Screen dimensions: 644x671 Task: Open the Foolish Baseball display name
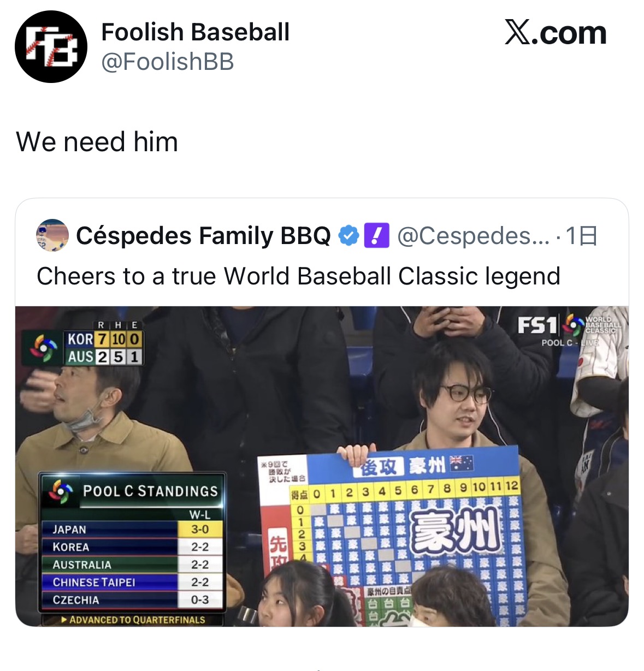195,32
